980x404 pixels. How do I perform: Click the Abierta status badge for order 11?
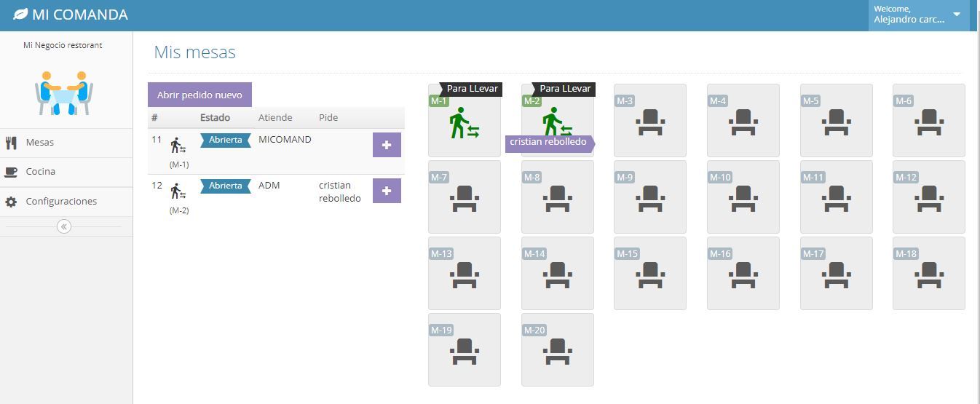click(225, 140)
